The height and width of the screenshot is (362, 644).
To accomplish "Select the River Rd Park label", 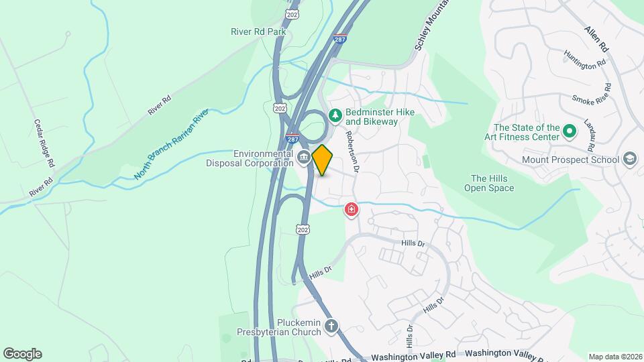I will tap(258, 32).
